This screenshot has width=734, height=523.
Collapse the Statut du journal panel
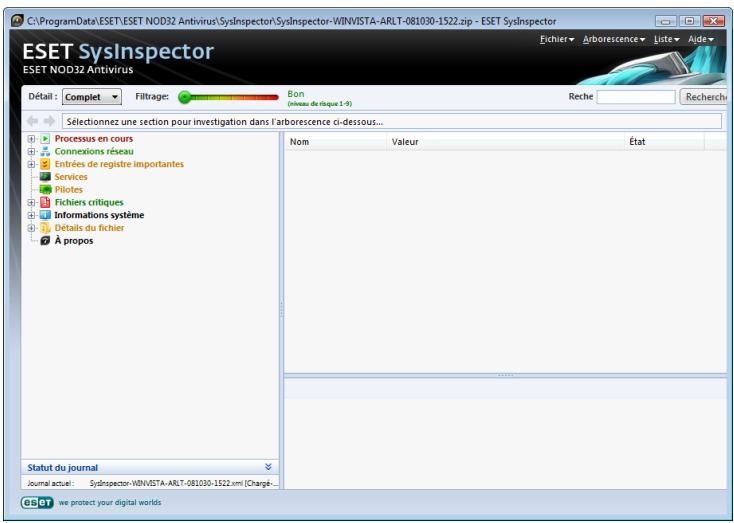(x=268, y=467)
